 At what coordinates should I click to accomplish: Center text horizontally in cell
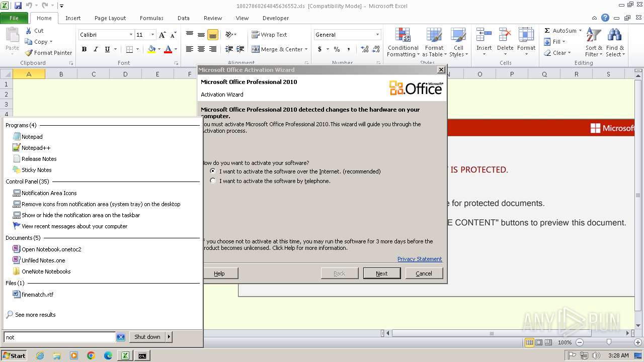(x=201, y=49)
